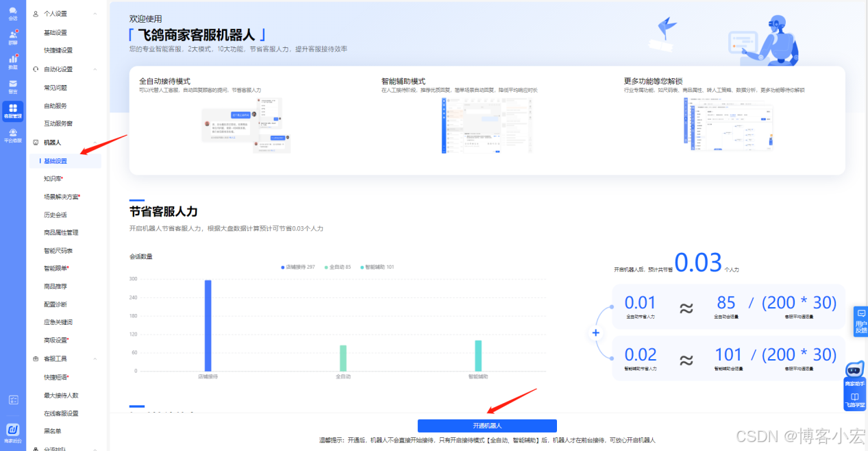Open 应急关键词 menu item
This screenshot has width=868, height=451.
58,322
